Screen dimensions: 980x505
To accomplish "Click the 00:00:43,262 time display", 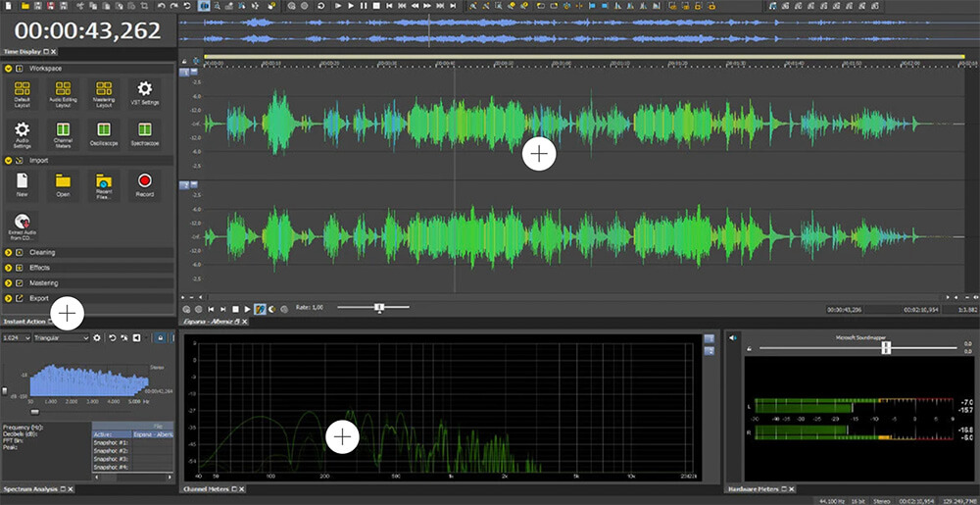I will click(87, 30).
